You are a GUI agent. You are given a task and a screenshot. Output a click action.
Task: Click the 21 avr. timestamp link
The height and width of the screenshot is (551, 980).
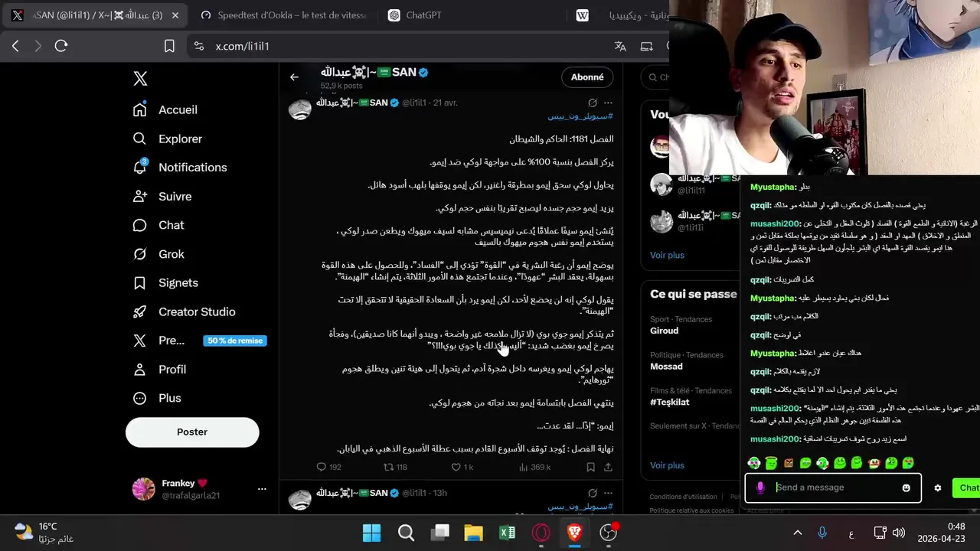pos(446,103)
